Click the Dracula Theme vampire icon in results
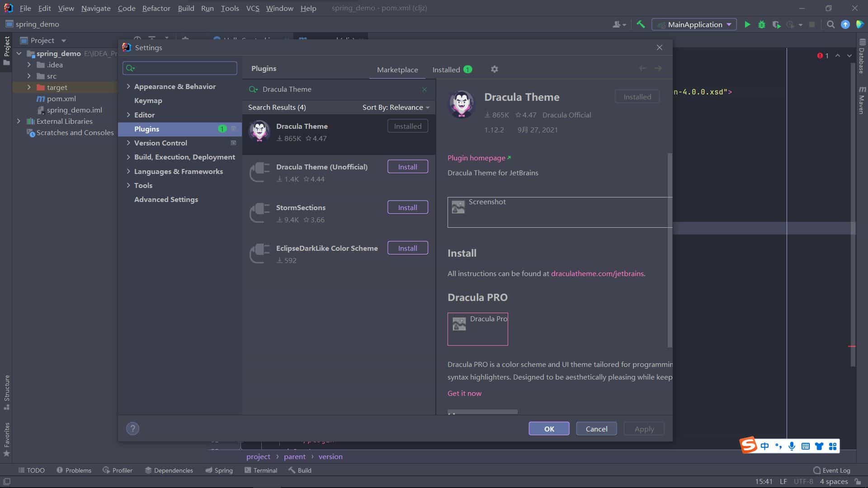 coord(259,131)
